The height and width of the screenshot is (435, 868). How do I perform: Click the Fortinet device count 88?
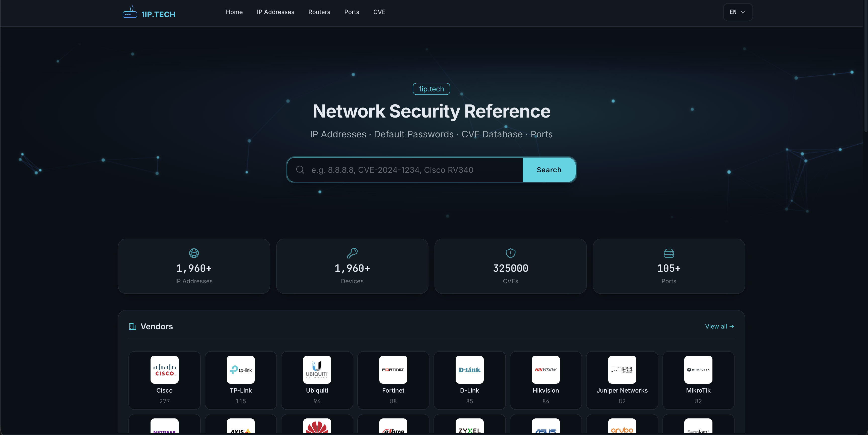[x=393, y=401]
